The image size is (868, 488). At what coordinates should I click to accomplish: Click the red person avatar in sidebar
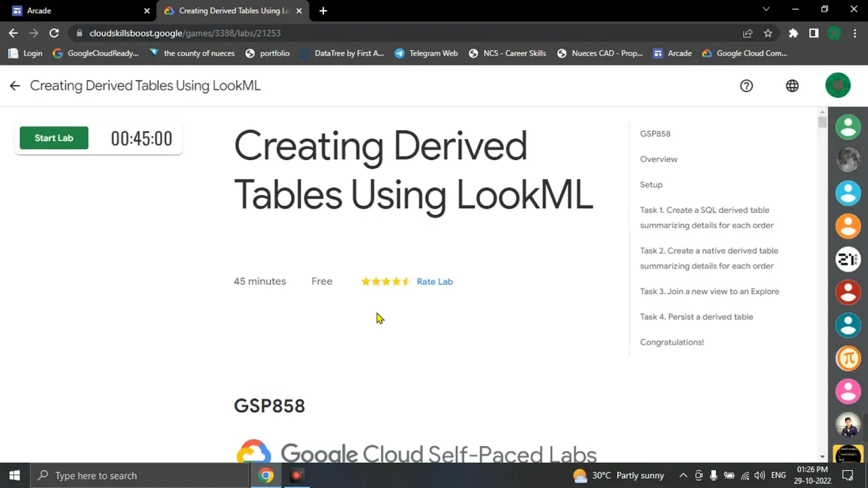[848, 292]
